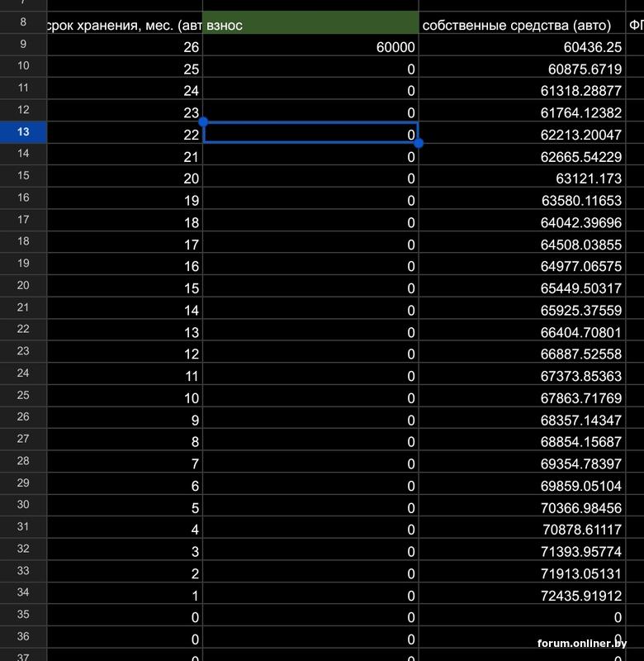Click cell with 64977.06575

tap(522, 264)
